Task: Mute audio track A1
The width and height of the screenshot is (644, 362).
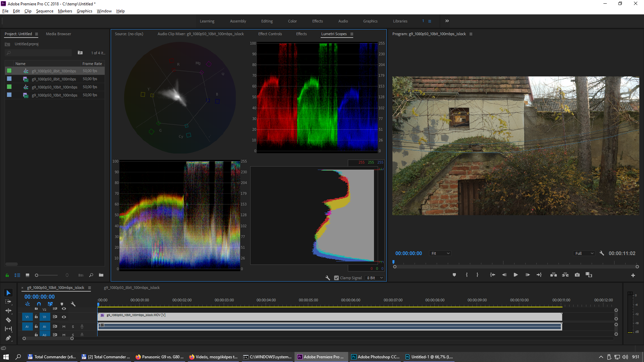Action: (64, 326)
